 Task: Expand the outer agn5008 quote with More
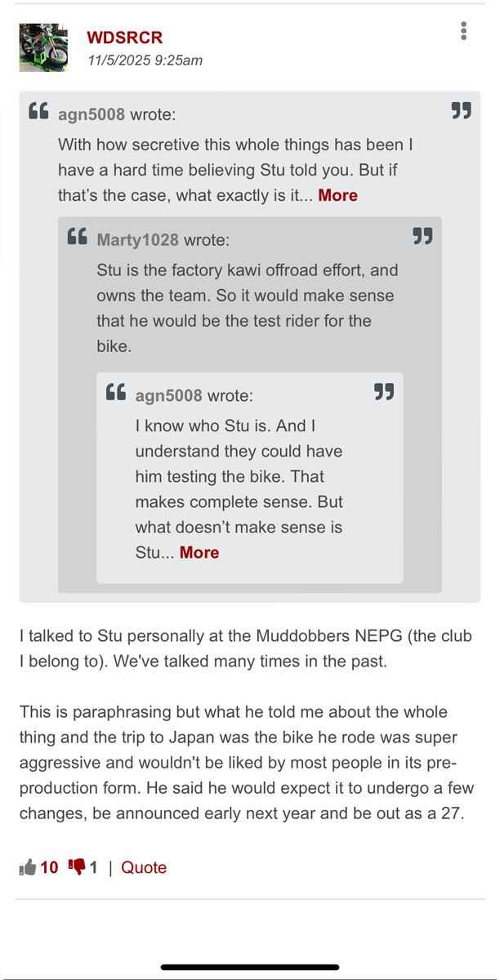click(x=337, y=195)
